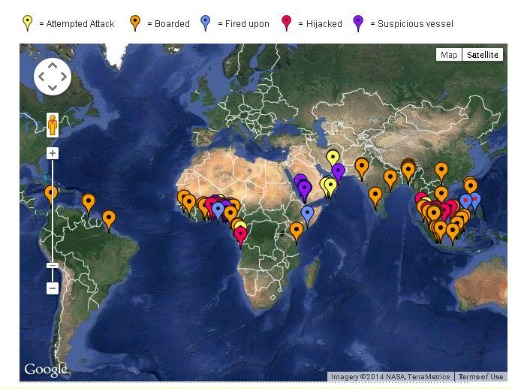
Task: Open the Terms of Use link
Action: pyautogui.click(x=480, y=377)
